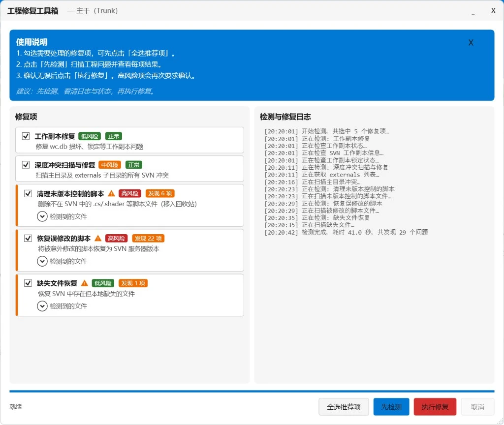Click the 发现 1 项 badge
504x425 pixels.
[x=132, y=283]
